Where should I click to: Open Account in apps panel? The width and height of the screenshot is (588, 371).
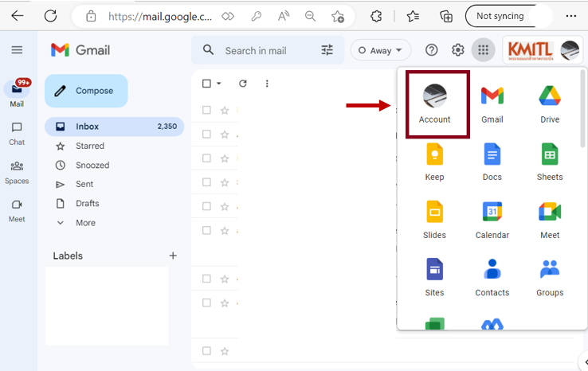point(435,102)
